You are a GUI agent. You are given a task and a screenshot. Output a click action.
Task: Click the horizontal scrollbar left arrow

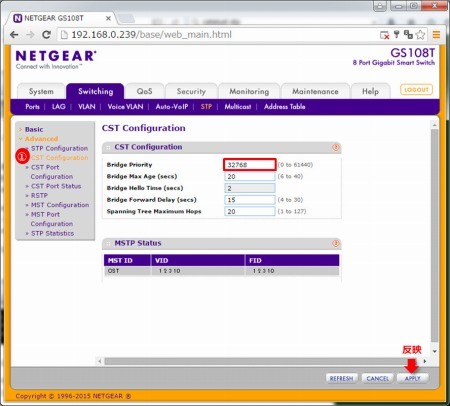(100, 361)
